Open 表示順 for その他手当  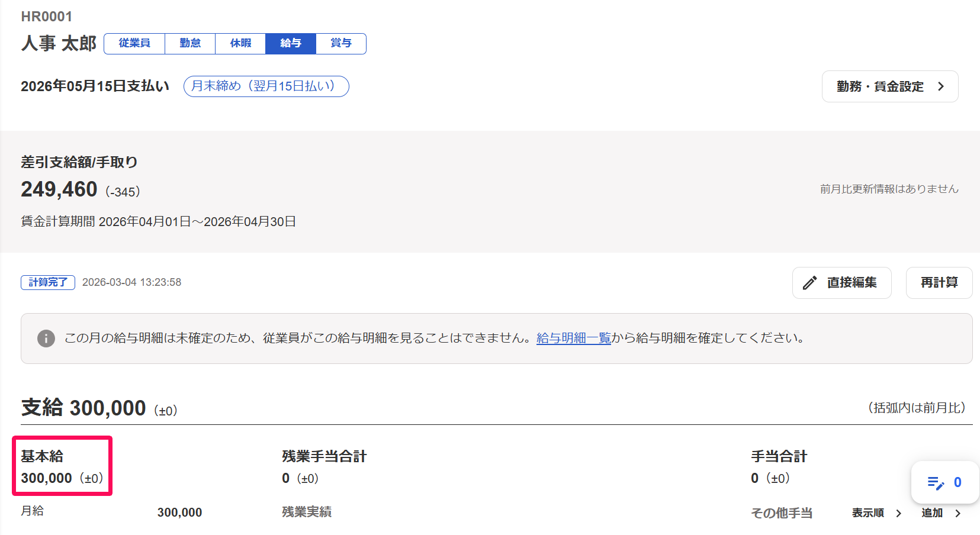pos(868,513)
